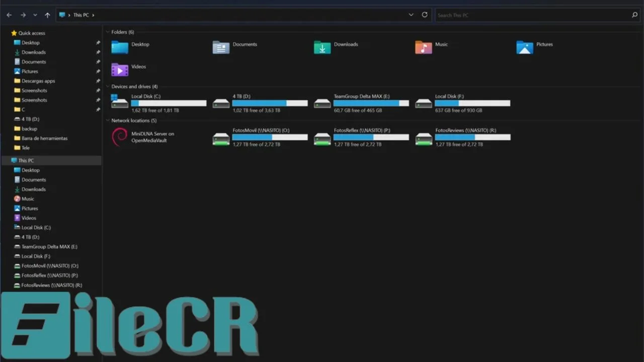Select This PC in navigation pane
Viewport: 644px width, 362px height.
[26, 161]
